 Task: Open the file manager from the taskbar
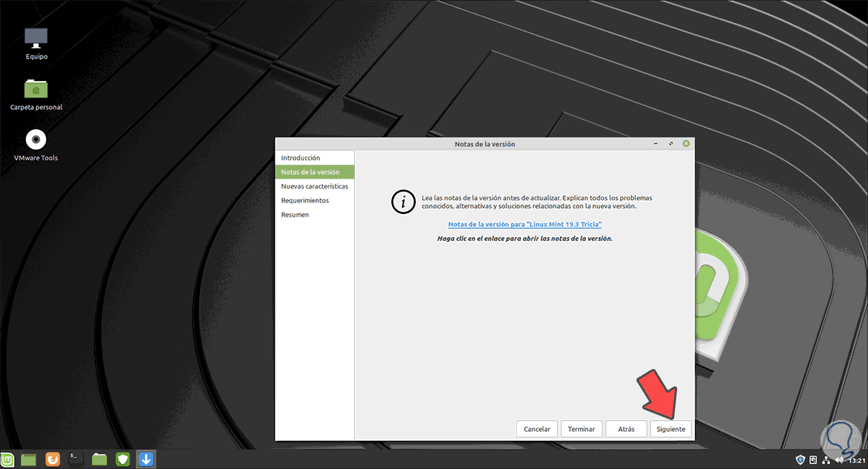99,459
